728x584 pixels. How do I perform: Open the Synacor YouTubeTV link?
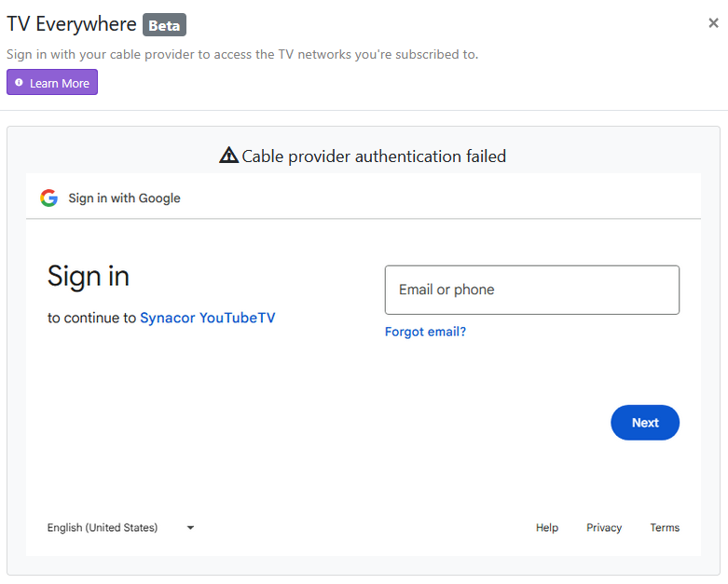207,318
